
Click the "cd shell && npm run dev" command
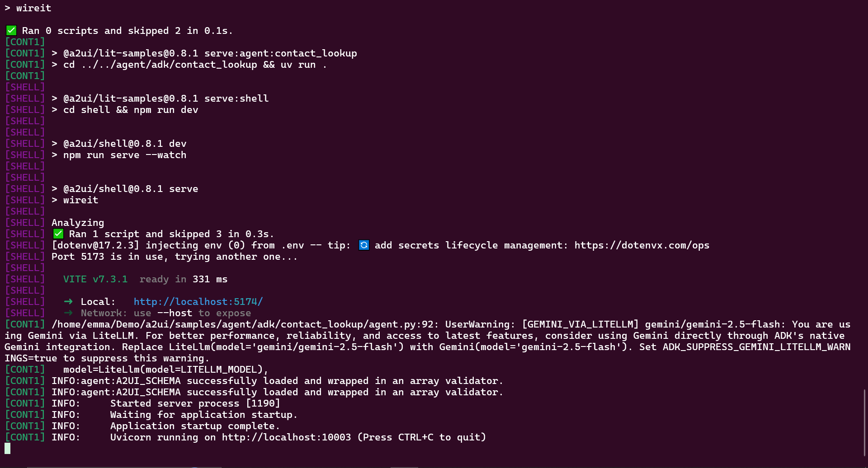point(131,110)
